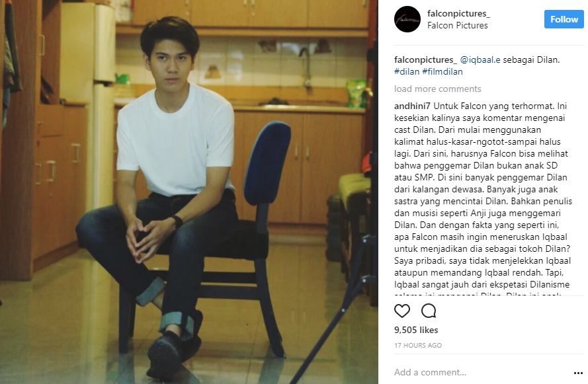Open the three-dot more options menu
Image resolution: width=588 pixels, height=384 pixels.
click(578, 373)
